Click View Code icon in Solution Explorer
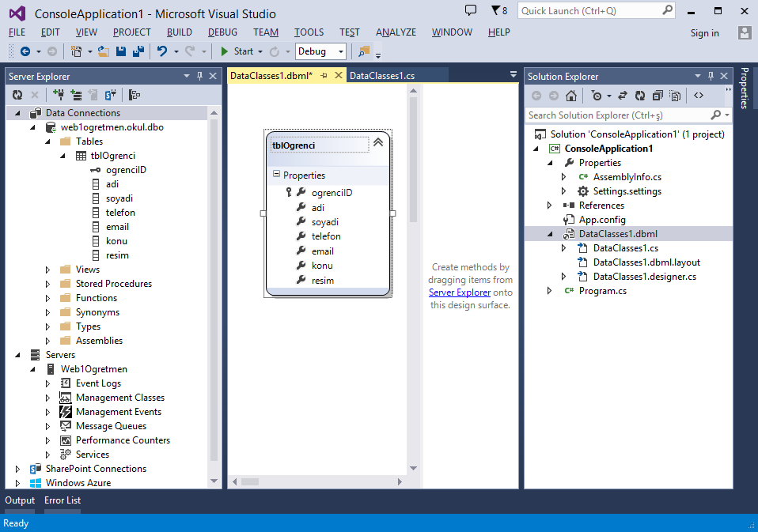Viewport: 758px width, 532px height. click(699, 96)
